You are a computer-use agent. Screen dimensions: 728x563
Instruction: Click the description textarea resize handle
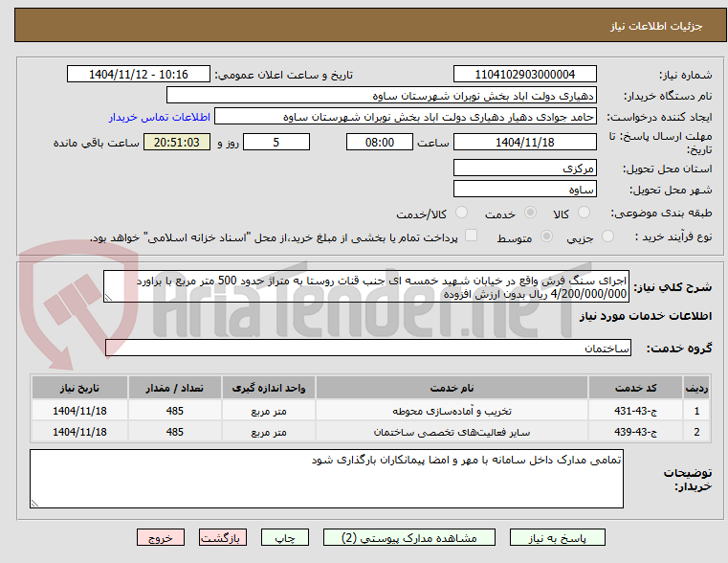click(x=108, y=297)
